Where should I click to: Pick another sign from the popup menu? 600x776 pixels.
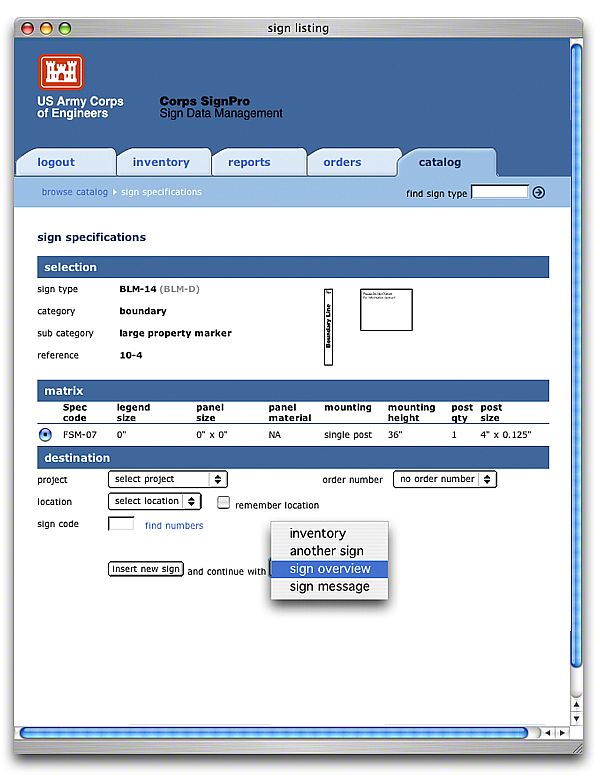[x=327, y=551]
